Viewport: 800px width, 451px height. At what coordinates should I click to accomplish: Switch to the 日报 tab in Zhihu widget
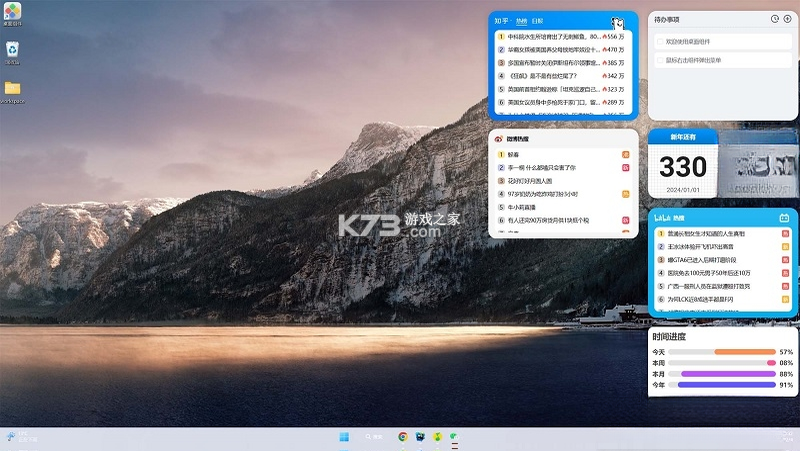pos(538,21)
